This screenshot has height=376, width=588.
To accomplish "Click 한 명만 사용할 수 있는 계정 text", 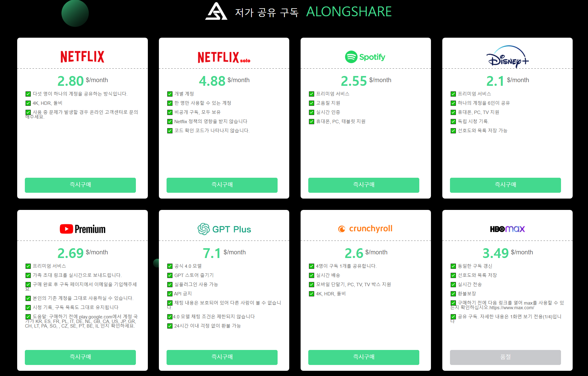I will [203, 103].
